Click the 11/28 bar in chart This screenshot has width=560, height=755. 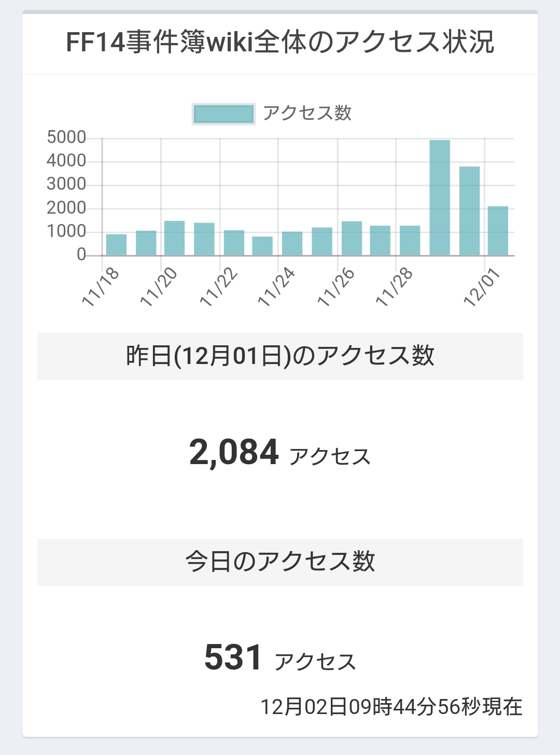click(410, 241)
